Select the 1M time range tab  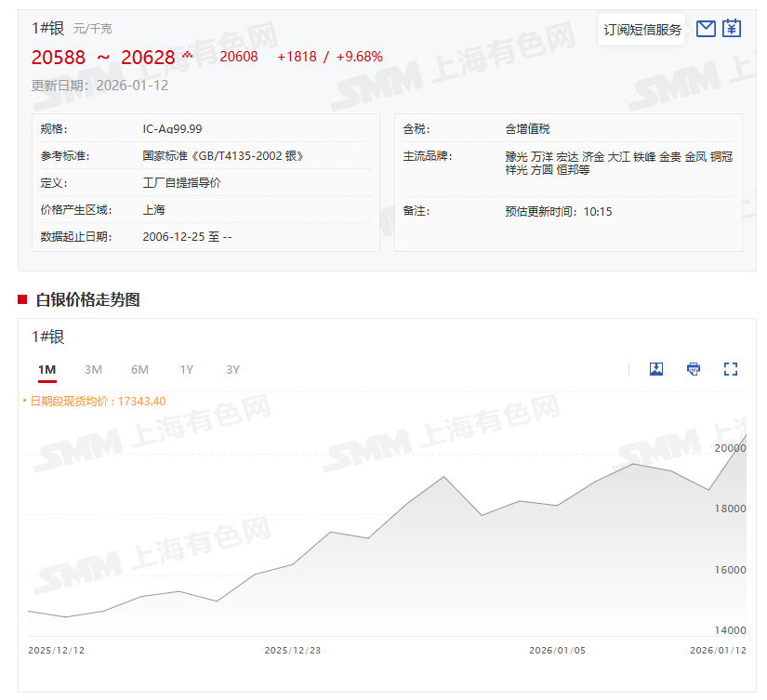(46, 370)
